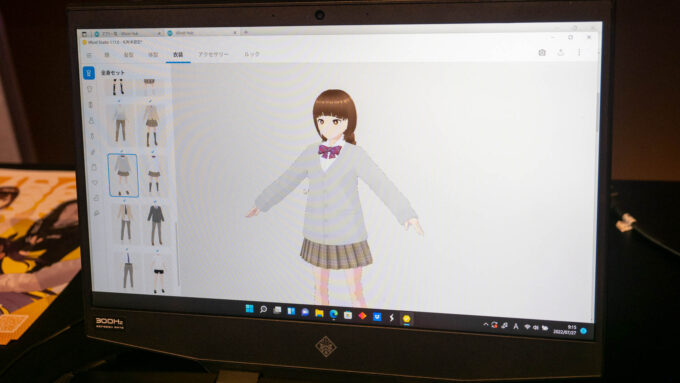Select the shoes category in sidebar
680x383 pixels.
click(x=96, y=198)
